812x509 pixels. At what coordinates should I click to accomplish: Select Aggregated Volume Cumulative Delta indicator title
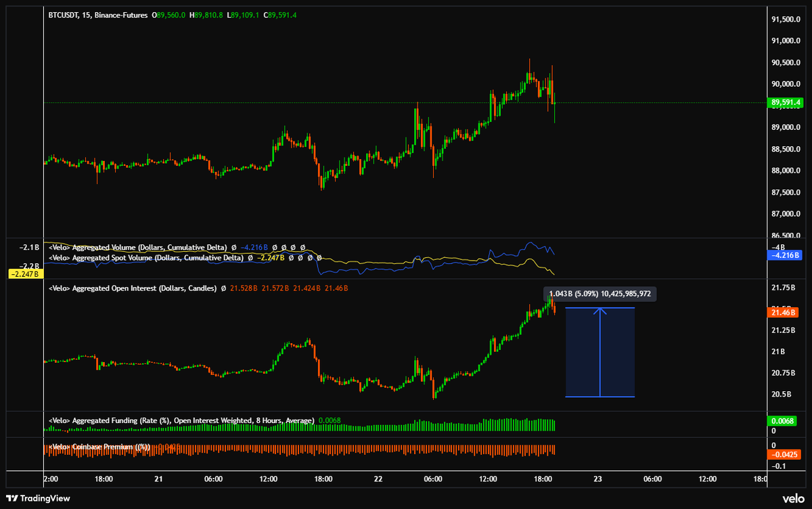pyautogui.click(x=137, y=248)
